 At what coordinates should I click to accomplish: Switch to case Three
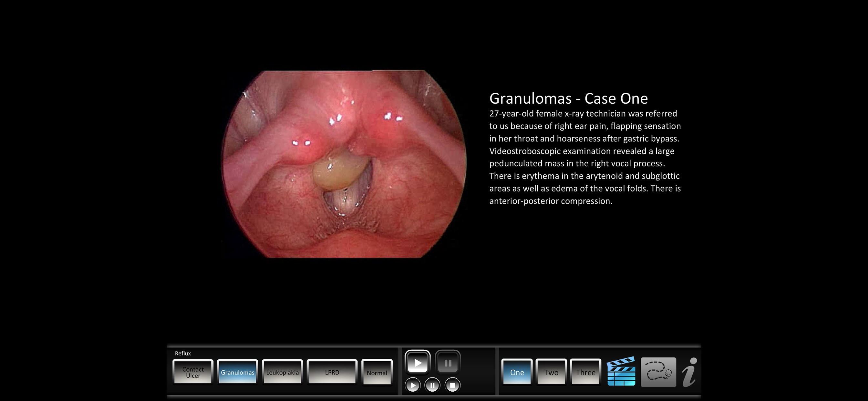pos(585,372)
